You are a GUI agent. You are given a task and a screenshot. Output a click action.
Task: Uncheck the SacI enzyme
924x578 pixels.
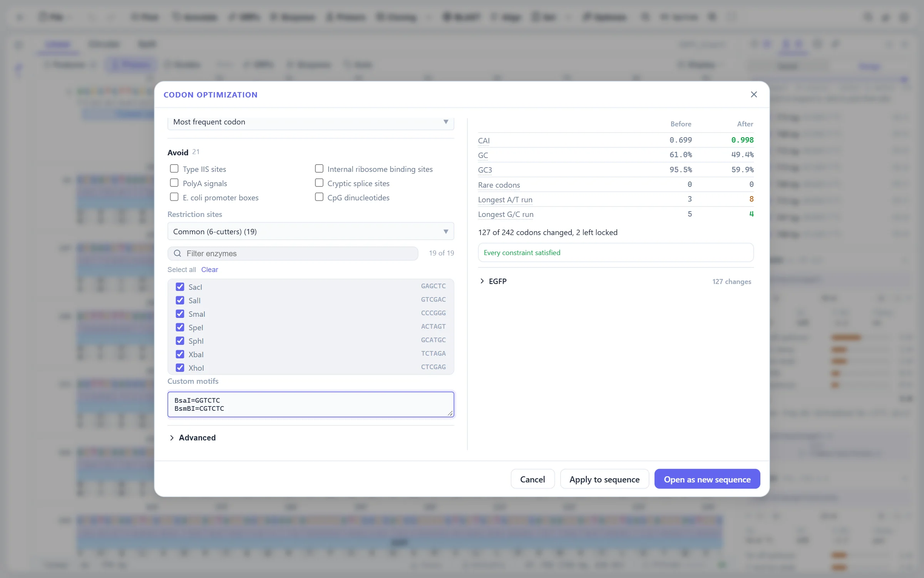pyautogui.click(x=180, y=287)
